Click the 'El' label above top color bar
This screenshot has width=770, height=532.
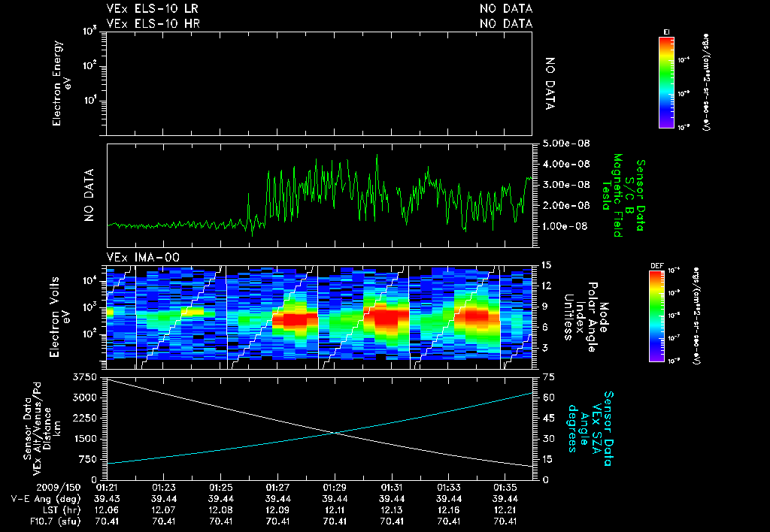(666, 32)
